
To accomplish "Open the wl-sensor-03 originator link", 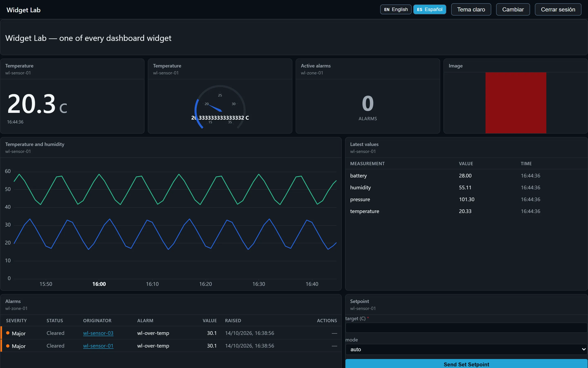I will pyautogui.click(x=98, y=333).
